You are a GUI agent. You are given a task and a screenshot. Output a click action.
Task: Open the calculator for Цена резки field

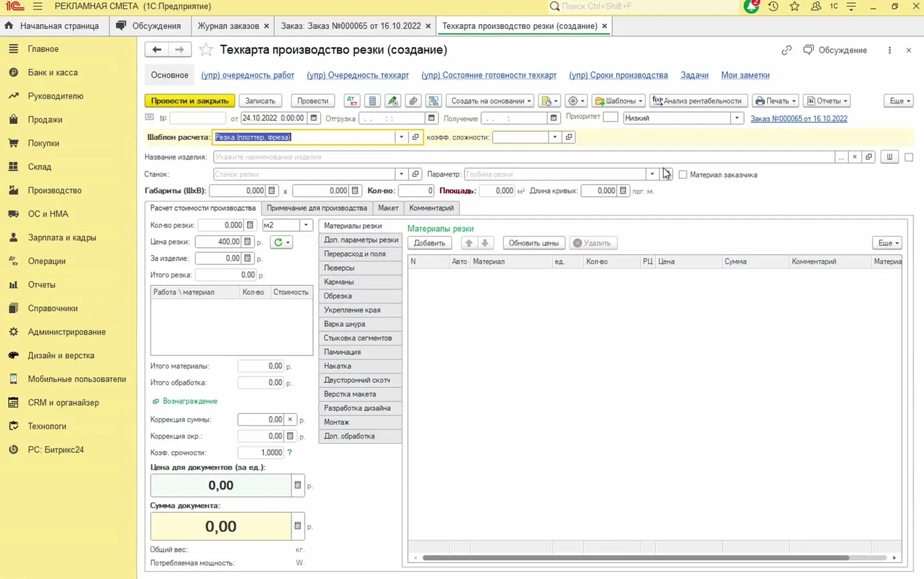[248, 242]
